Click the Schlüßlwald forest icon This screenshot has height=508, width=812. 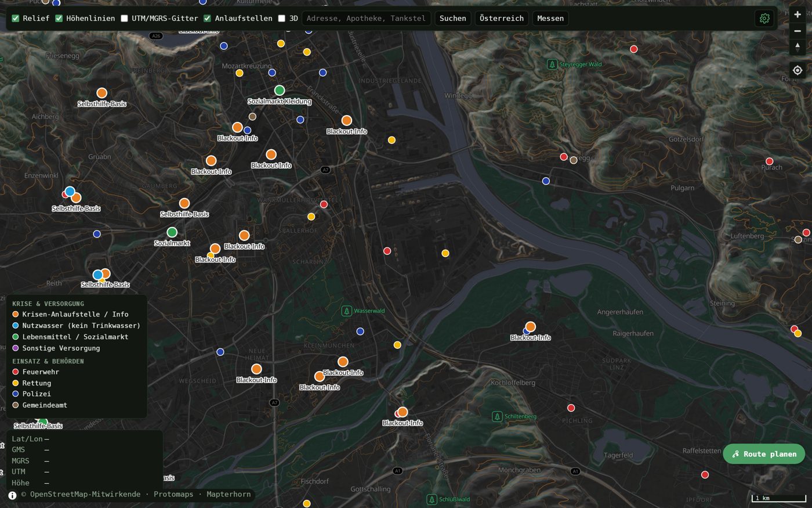tap(432, 499)
